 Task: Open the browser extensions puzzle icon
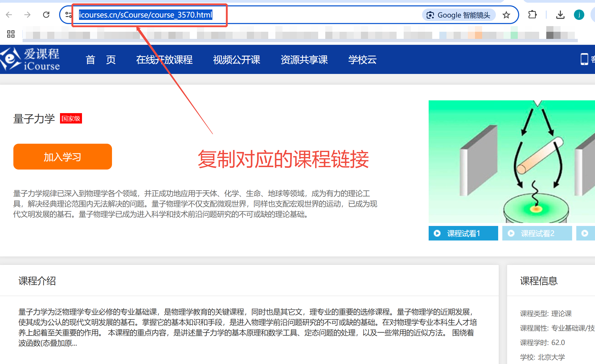click(x=532, y=15)
